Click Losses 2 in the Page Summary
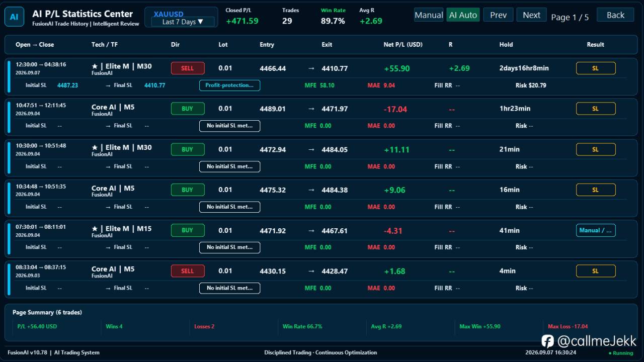The image size is (644, 362). [x=204, y=326]
